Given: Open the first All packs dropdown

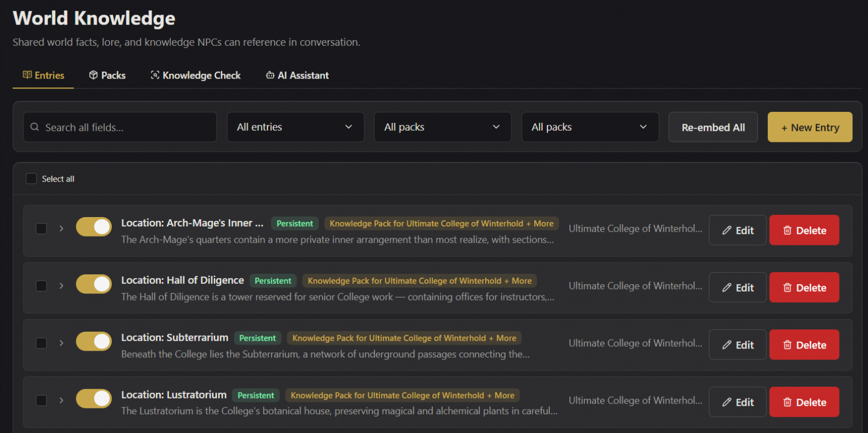Looking at the screenshot, I should pos(443,127).
